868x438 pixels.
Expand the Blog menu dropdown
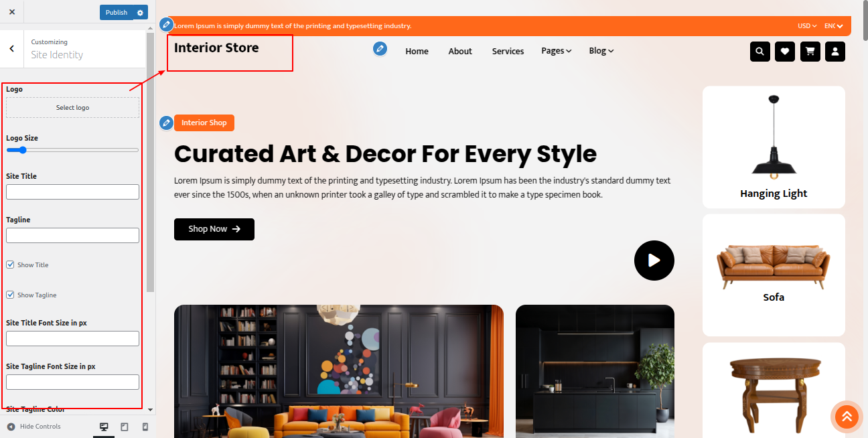click(601, 51)
